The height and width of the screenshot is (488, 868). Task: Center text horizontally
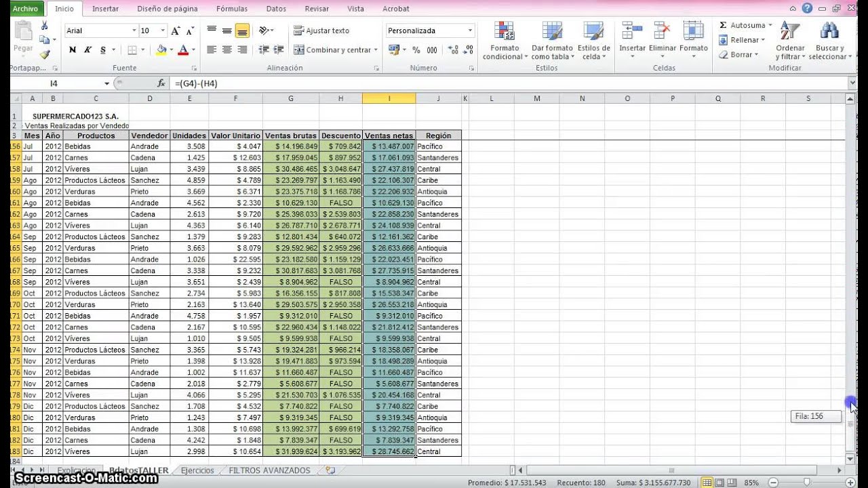coord(226,49)
